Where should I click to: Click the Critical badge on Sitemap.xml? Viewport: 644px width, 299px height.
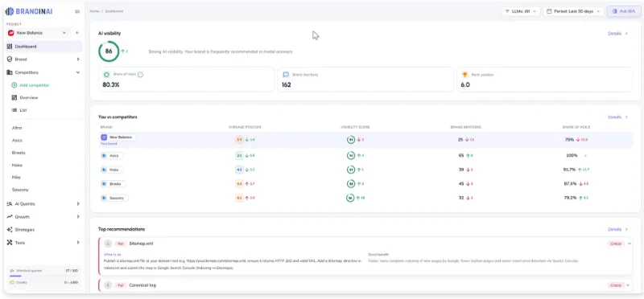coord(616,244)
